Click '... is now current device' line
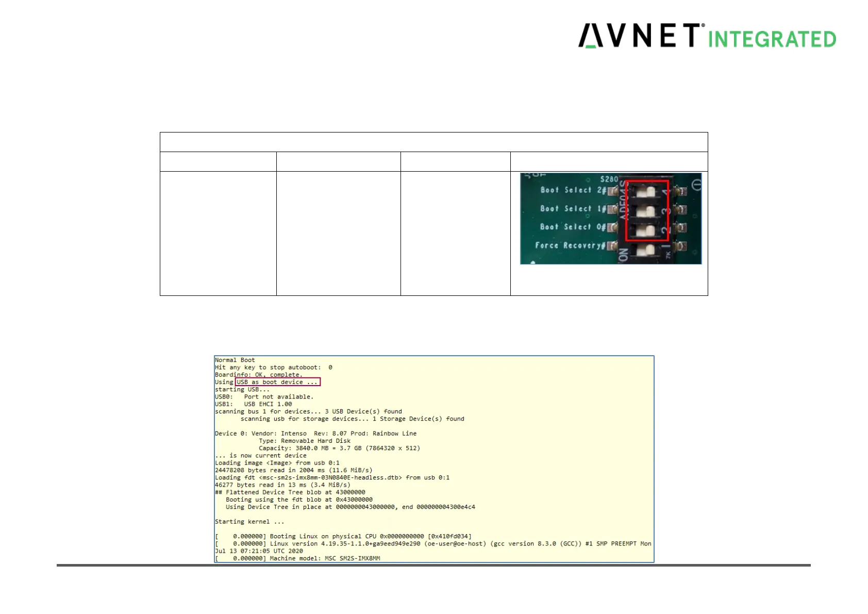This screenshot has height=614, width=868. tap(261, 456)
